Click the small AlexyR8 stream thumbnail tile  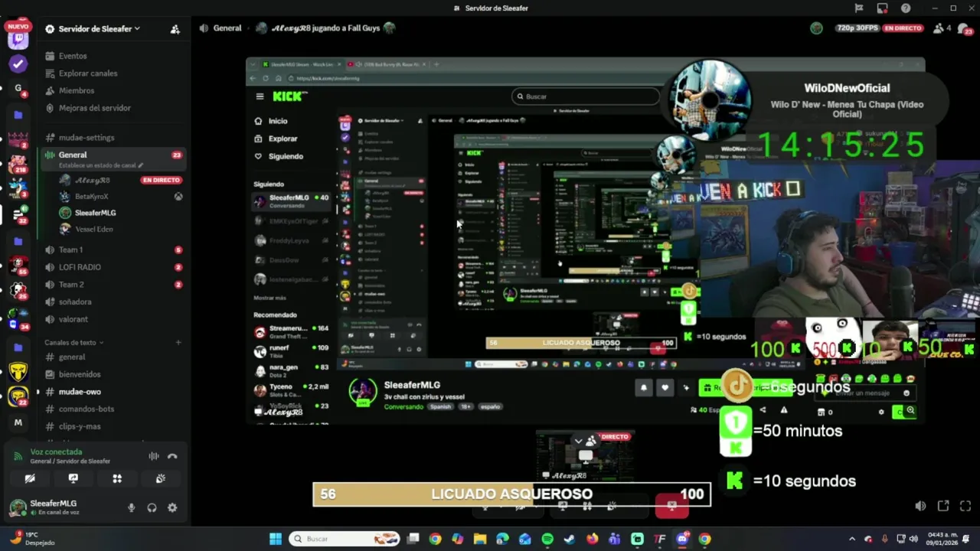pos(585,456)
